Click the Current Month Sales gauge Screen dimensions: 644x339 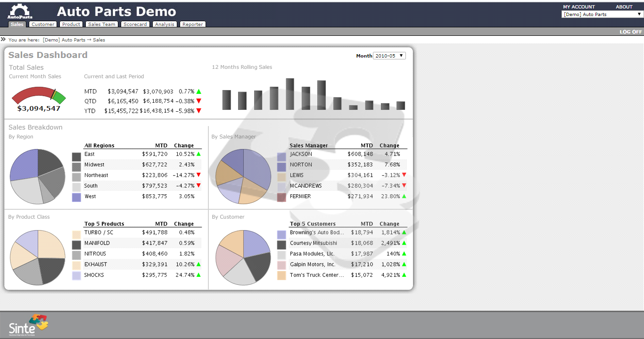tap(39, 95)
